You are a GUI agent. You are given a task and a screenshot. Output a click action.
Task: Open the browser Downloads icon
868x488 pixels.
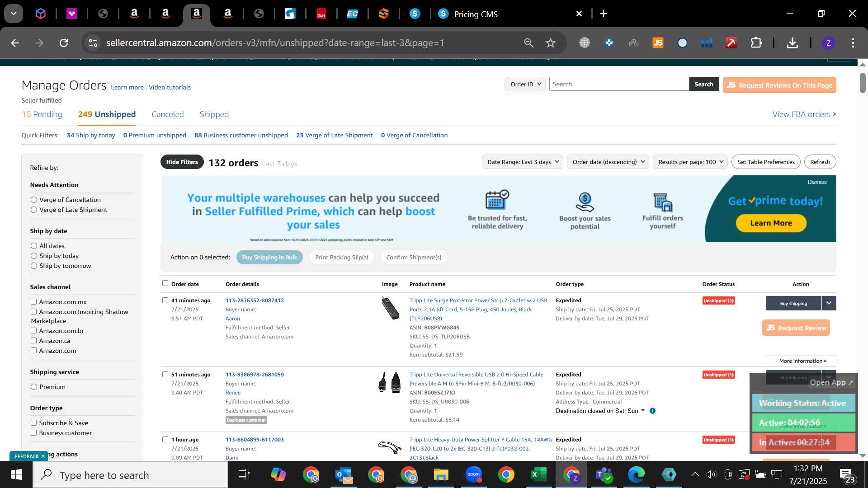click(x=792, y=43)
